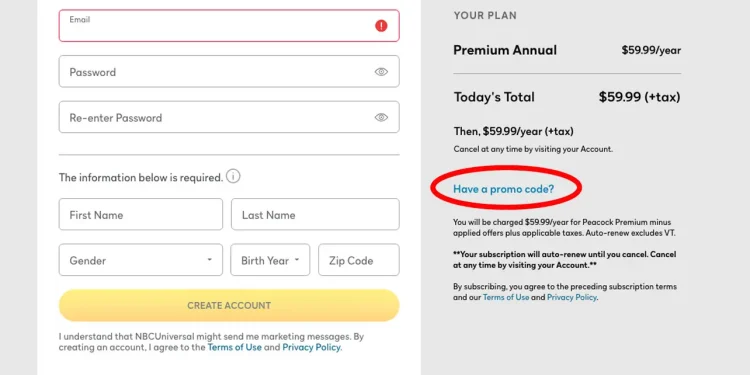The width and height of the screenshot is (750, 375).
Task: Expand the Birth Year dropdown
Action: click(x=270, y=260)
